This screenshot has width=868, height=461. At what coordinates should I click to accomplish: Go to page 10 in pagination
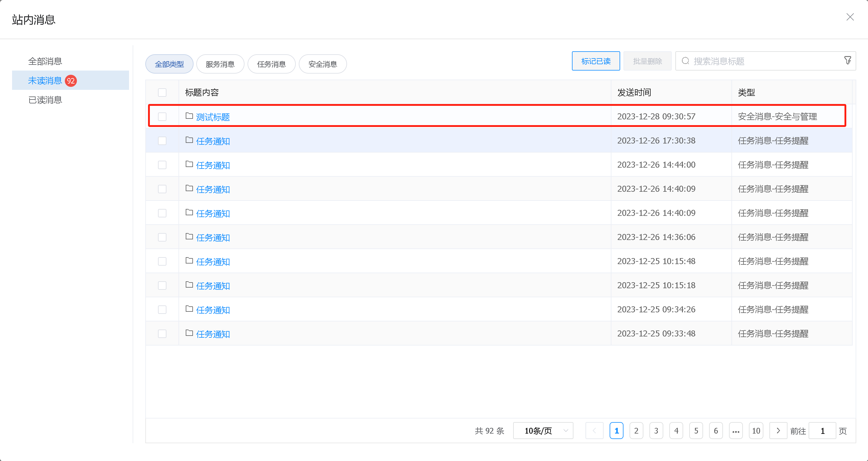[x=756, y=431]
